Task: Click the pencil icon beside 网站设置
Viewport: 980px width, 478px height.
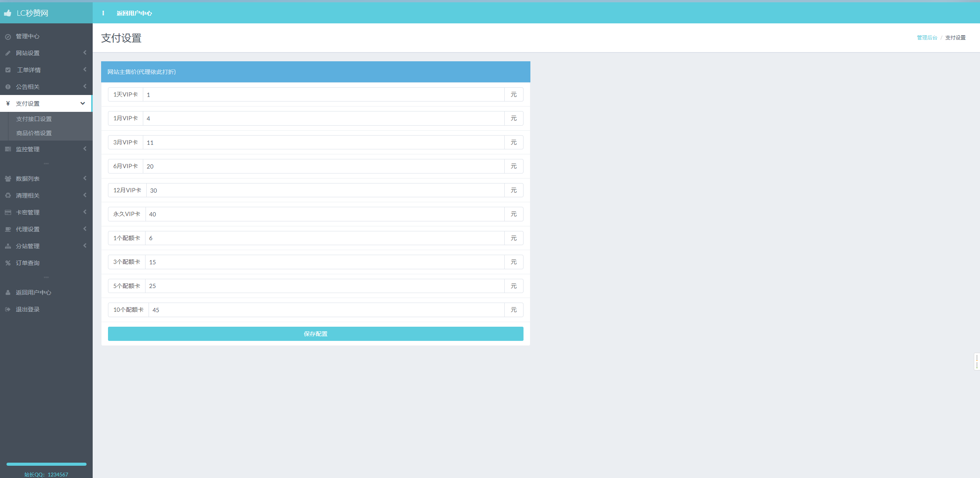Action: click(8, 53)
